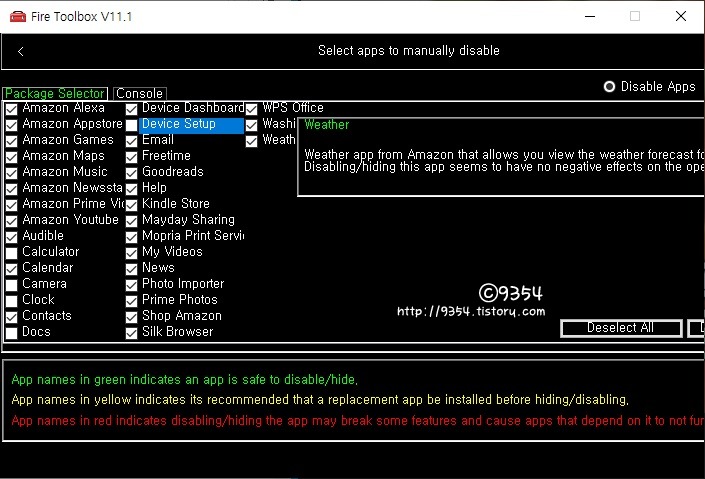Image resolution: width=705 pixels, height=479 pixels.
Task: Uncheck the Contacts checkbox
Action: 12,317
